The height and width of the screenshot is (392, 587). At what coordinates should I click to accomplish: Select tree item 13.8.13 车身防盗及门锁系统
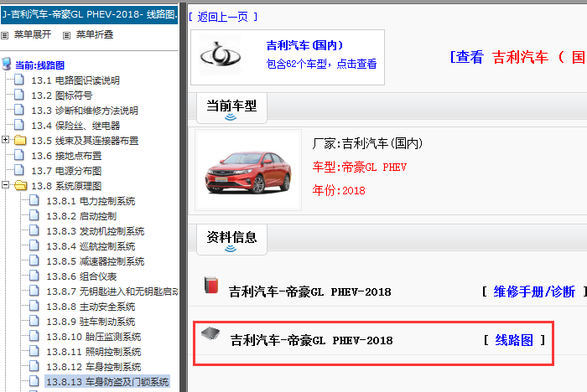coord(107,382)
